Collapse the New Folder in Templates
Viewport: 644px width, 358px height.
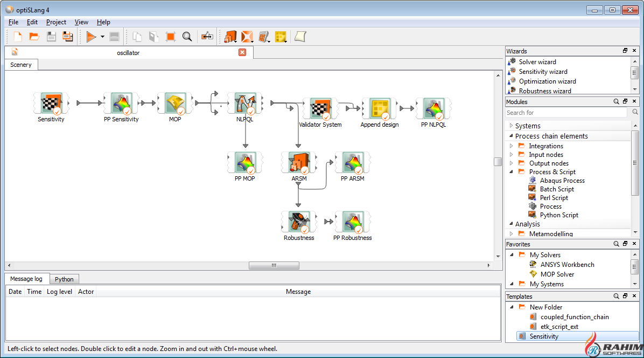512,307
